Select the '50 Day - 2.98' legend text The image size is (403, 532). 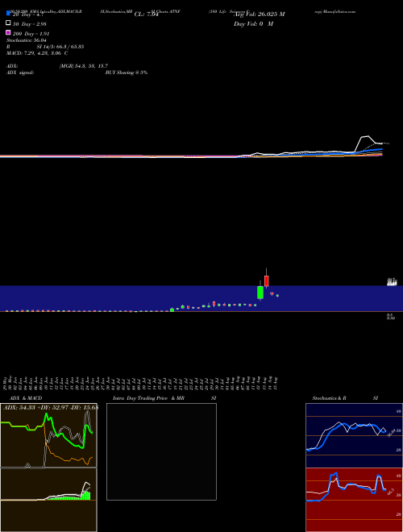coord(30,24)
